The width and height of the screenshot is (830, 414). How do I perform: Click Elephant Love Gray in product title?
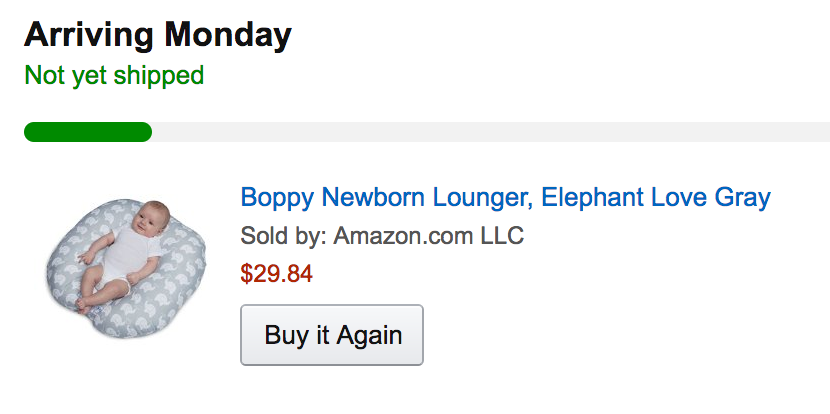(656, 197)
